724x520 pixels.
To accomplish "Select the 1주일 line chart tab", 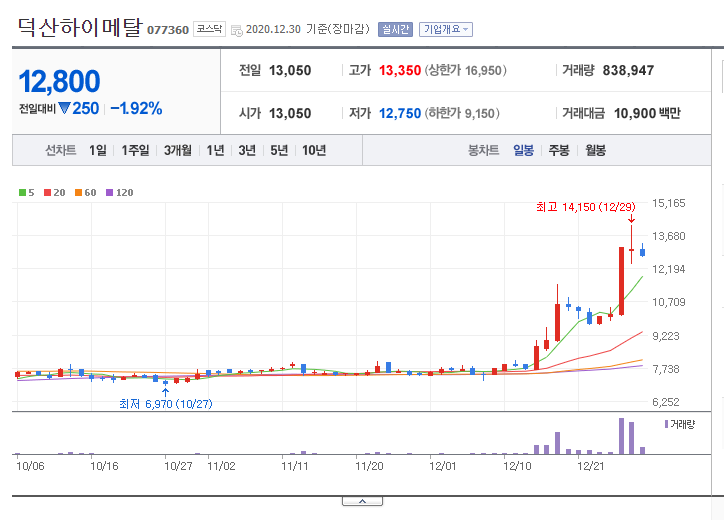I will [x=135, y=150].
